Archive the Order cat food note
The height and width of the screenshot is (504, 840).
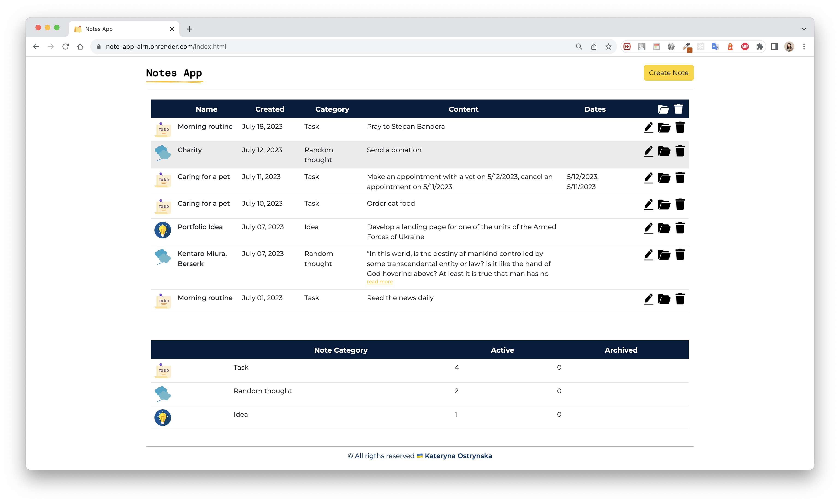pyautogui.click(x=664, y=205)
